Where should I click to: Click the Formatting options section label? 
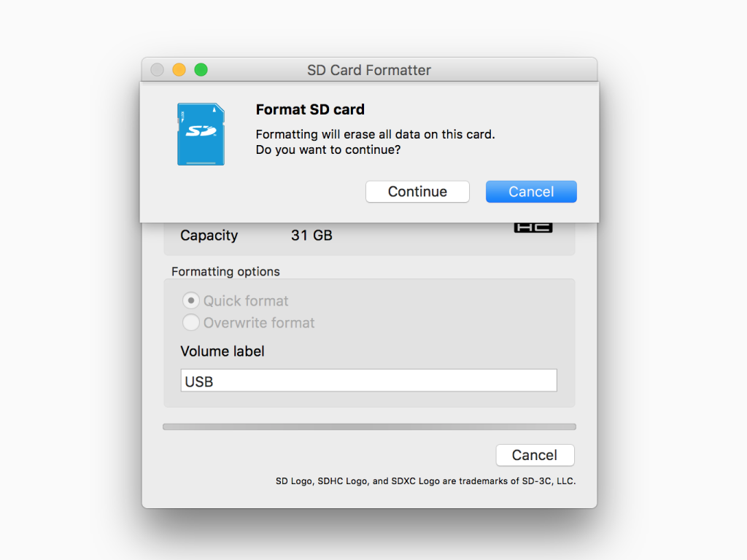[226, 271]
